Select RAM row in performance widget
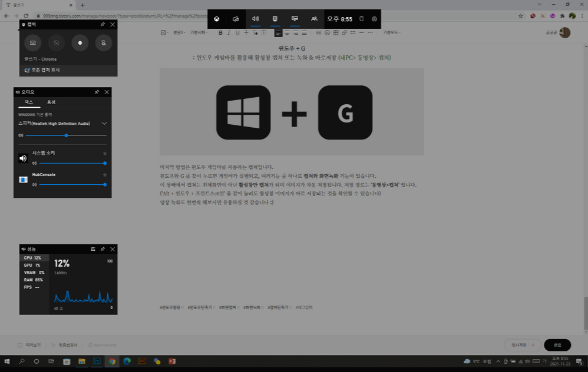 34,280
